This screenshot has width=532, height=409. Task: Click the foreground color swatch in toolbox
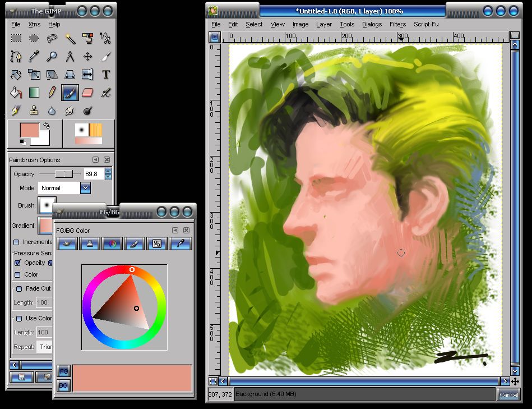pyautogui.click(x=30, y=130)
